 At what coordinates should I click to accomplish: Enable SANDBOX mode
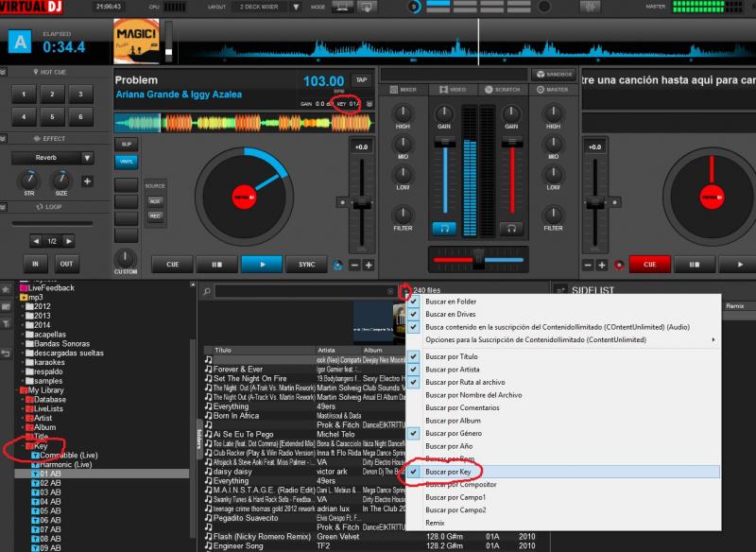coord(554,75)
